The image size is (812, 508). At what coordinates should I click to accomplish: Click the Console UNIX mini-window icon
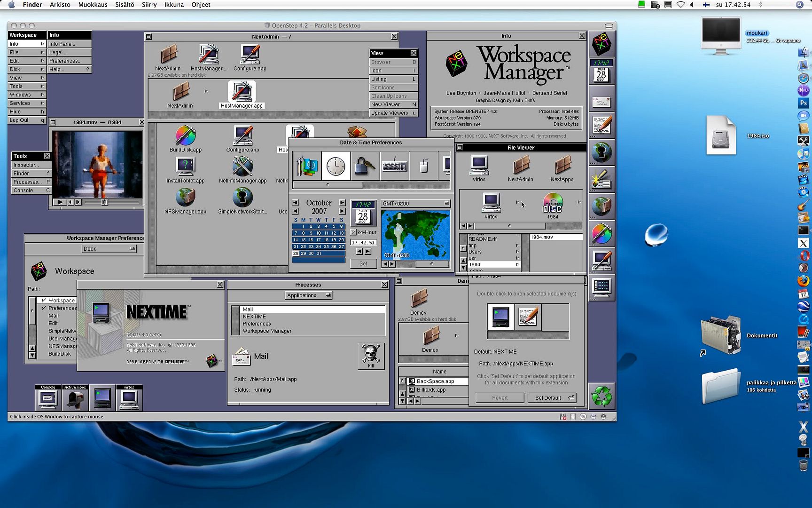click(x=48, y=398)
